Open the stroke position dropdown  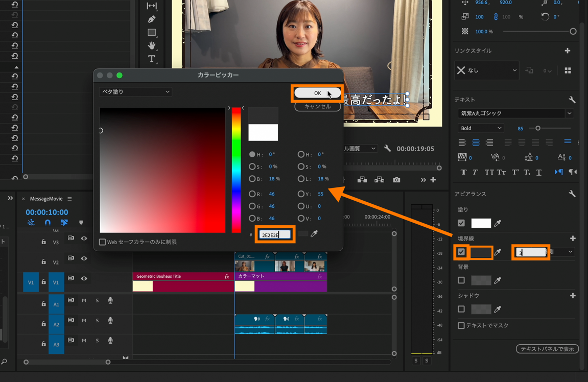(x=562, y=252)
